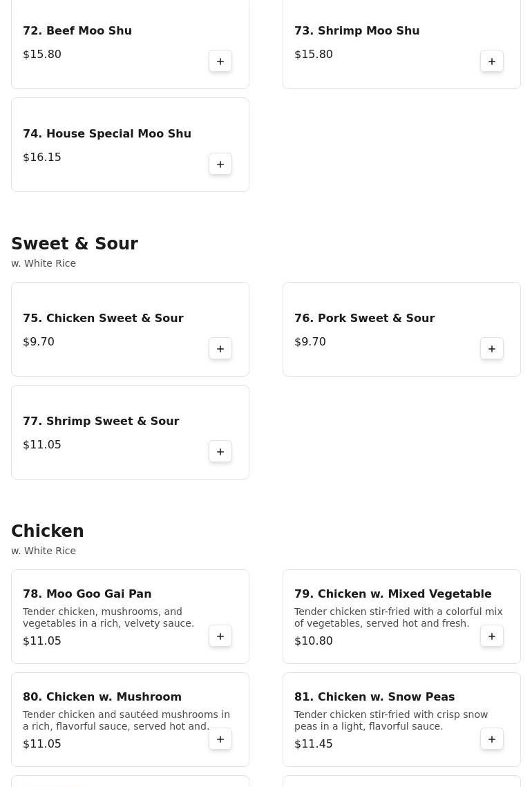Open 75. Chicken Sweet & Sour title
This screenshot has width=532, height=787.
(103, 319)
